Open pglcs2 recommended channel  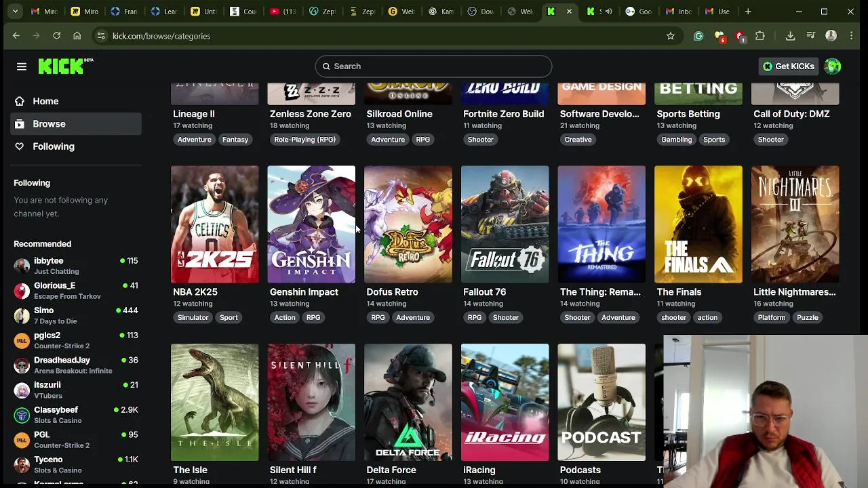pyautogui.click(x=76, y=340)
